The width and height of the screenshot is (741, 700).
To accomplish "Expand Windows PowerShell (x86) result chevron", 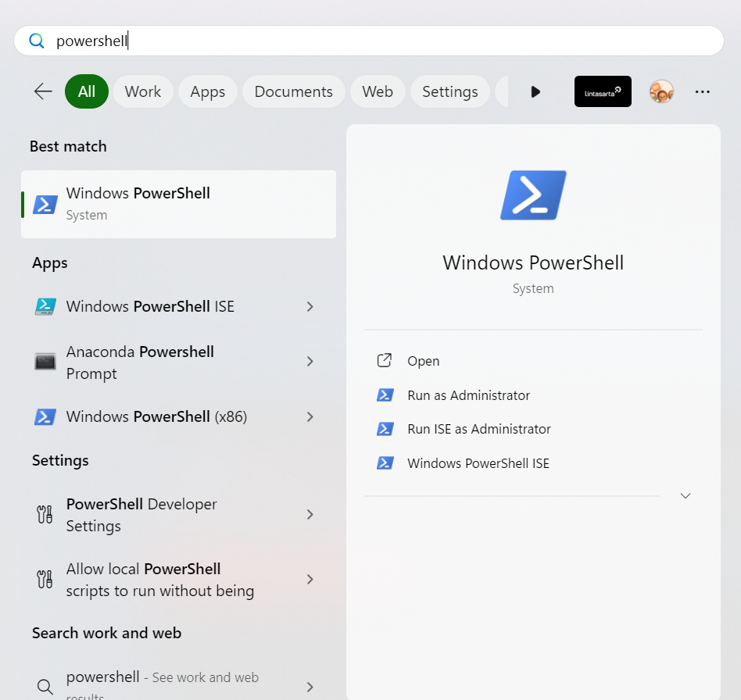I will (x=310, y=417).
